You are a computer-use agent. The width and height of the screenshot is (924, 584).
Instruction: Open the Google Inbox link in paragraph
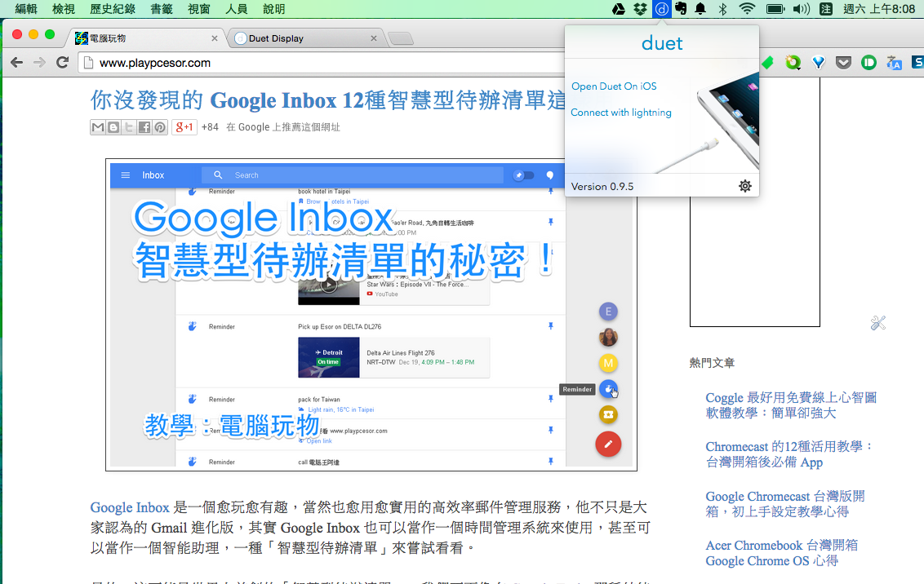130,507
